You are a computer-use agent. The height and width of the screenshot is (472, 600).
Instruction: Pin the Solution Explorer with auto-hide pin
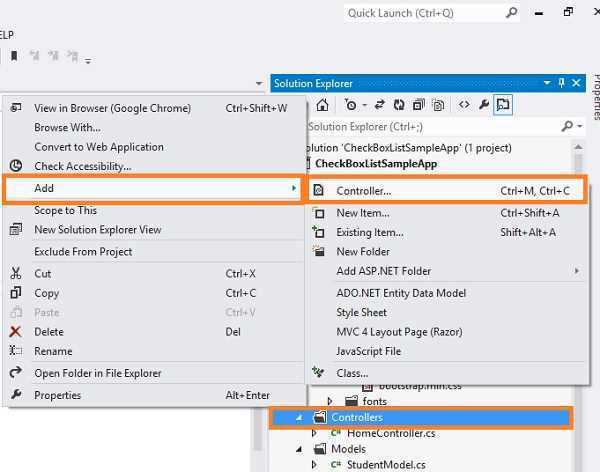(x=561, y=83)
